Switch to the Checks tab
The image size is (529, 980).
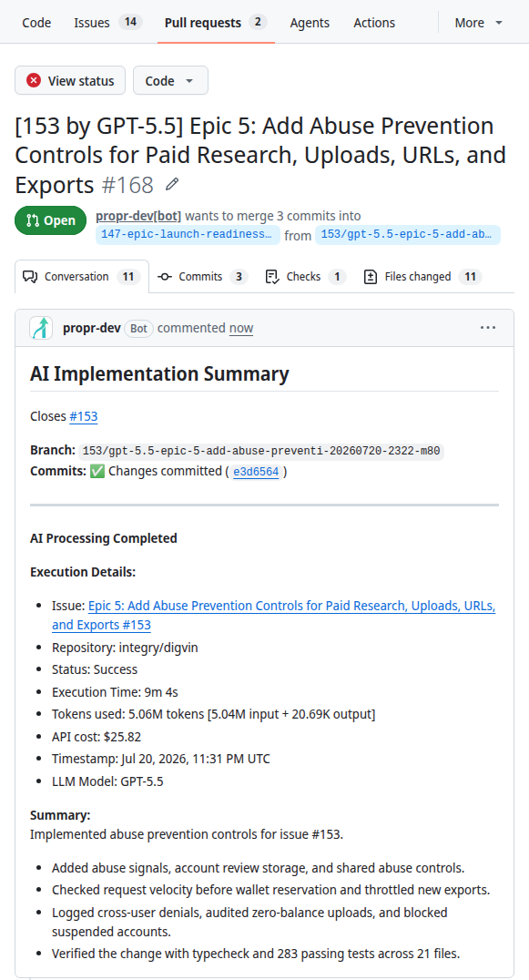[305, 276]
